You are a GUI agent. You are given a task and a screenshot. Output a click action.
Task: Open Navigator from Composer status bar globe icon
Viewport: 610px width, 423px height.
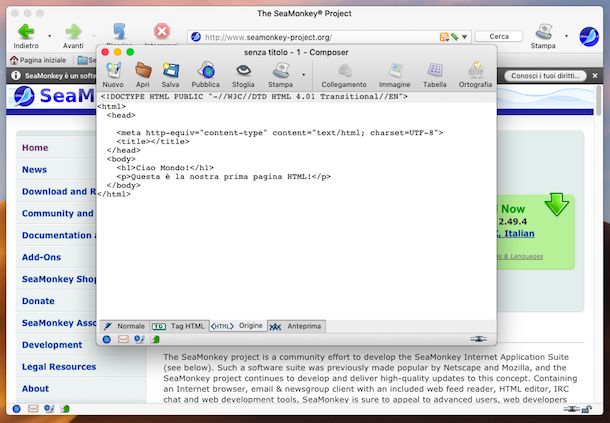click(107, 339)
